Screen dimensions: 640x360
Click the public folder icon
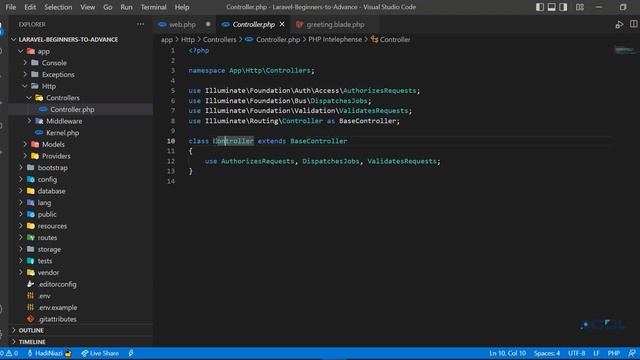[x=31, y=214]
